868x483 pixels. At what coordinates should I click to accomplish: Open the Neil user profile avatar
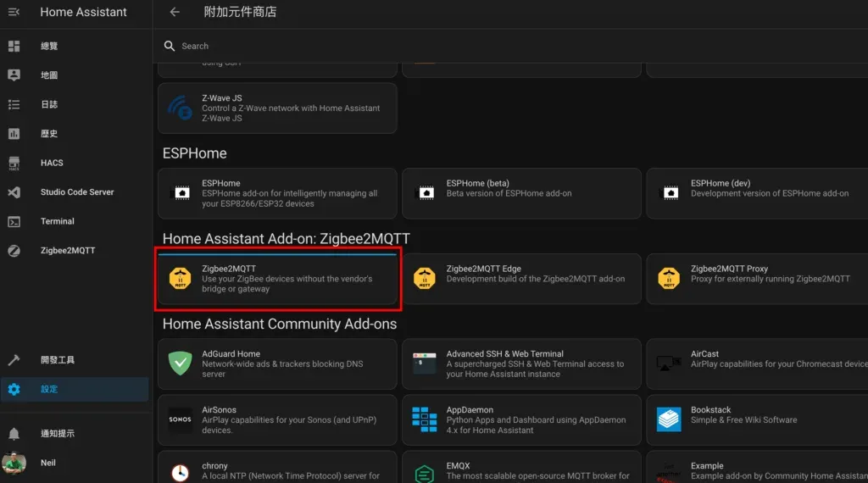coord(14,463)
